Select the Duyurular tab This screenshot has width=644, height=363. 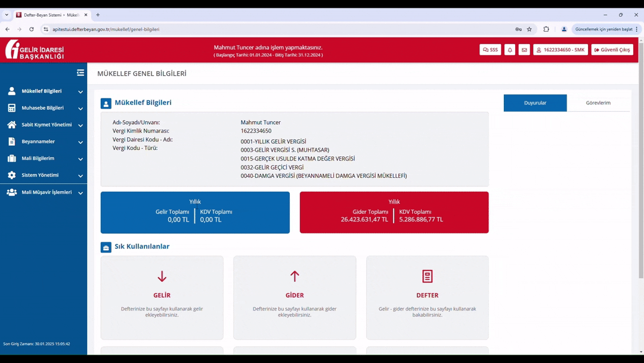click(535, 103)
